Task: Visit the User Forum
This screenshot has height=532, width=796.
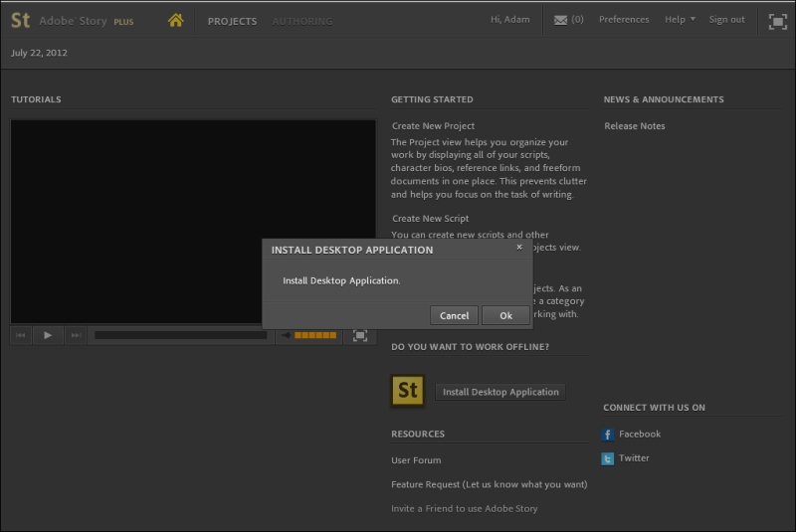Action: tap(416, 460)
